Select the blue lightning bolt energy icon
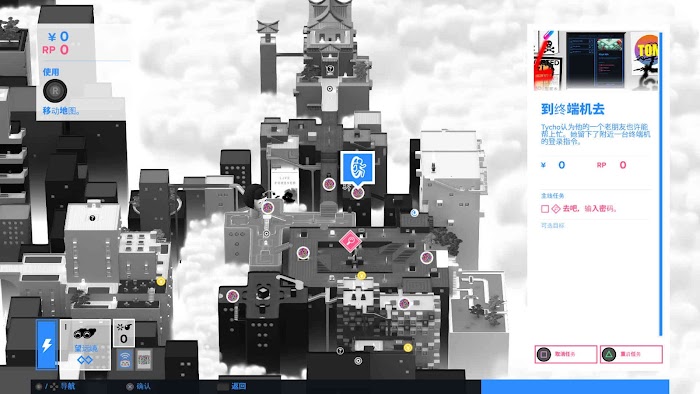The width and height of the screenshot is (700, 394). [x=47, y=344]
